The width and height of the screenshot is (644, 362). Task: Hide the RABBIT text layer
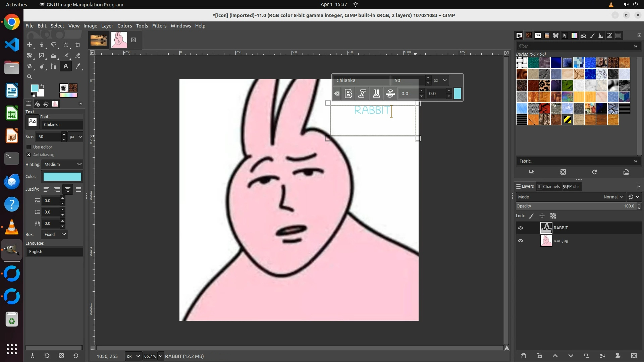[x=521, y=228]
